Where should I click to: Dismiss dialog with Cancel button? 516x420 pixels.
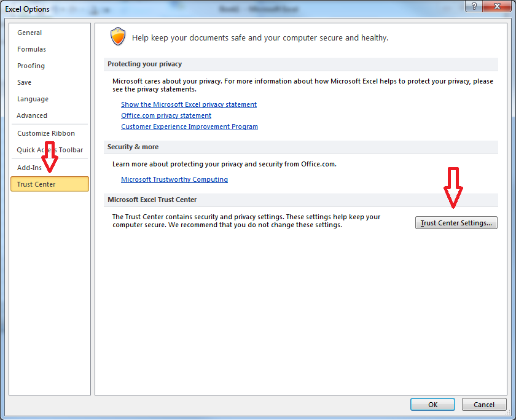tap(484, 405)
